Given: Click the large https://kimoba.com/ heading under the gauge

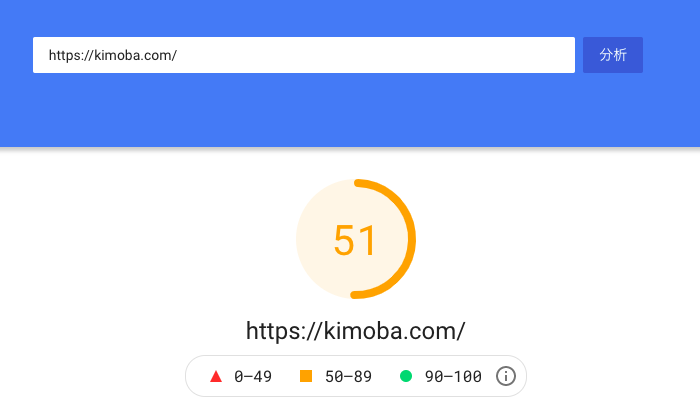Looking at the screenshot, I should point(355,331).
